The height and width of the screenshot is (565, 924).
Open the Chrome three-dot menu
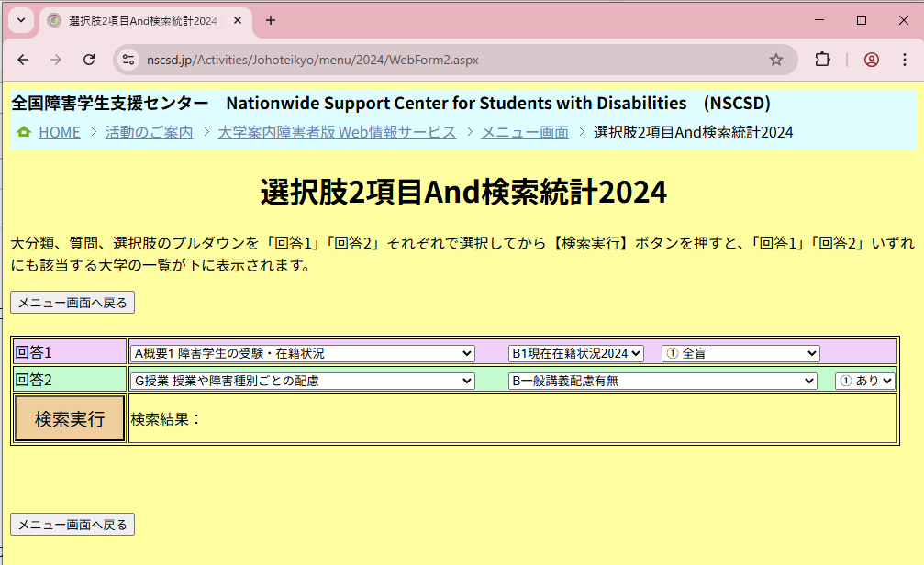coord(903,60)
